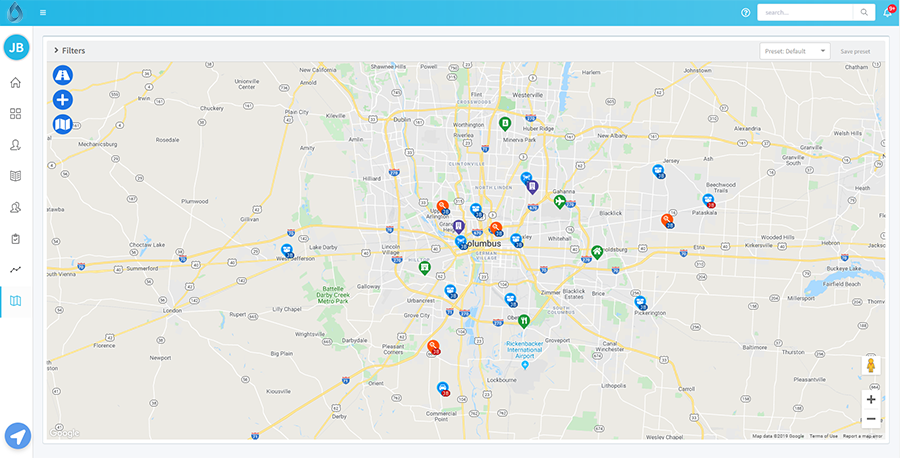Open the Preset: Default dropdown
Screen dimensions: 900x458
point(795,51)
